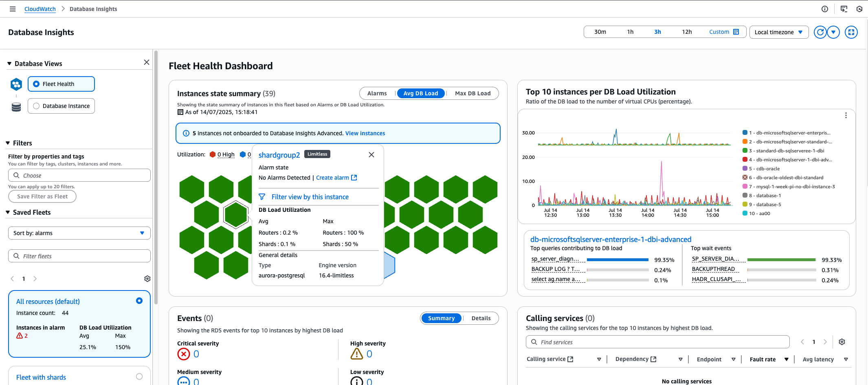Click the info icon in the top bar

[825, 9]
